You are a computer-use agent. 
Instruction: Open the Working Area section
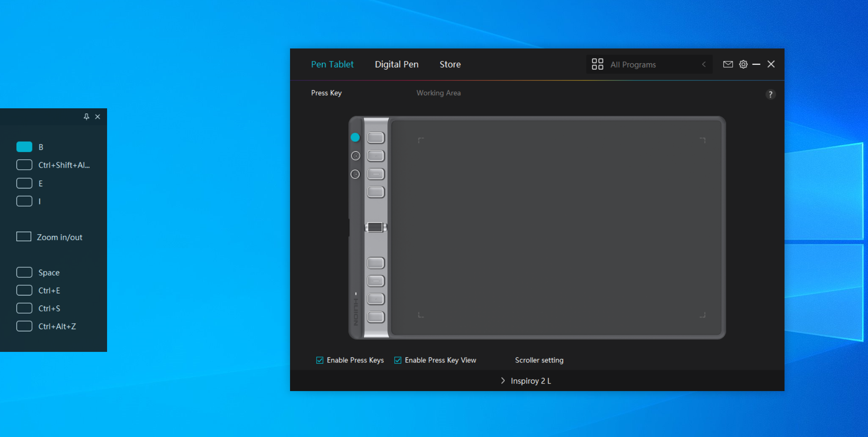438,93
